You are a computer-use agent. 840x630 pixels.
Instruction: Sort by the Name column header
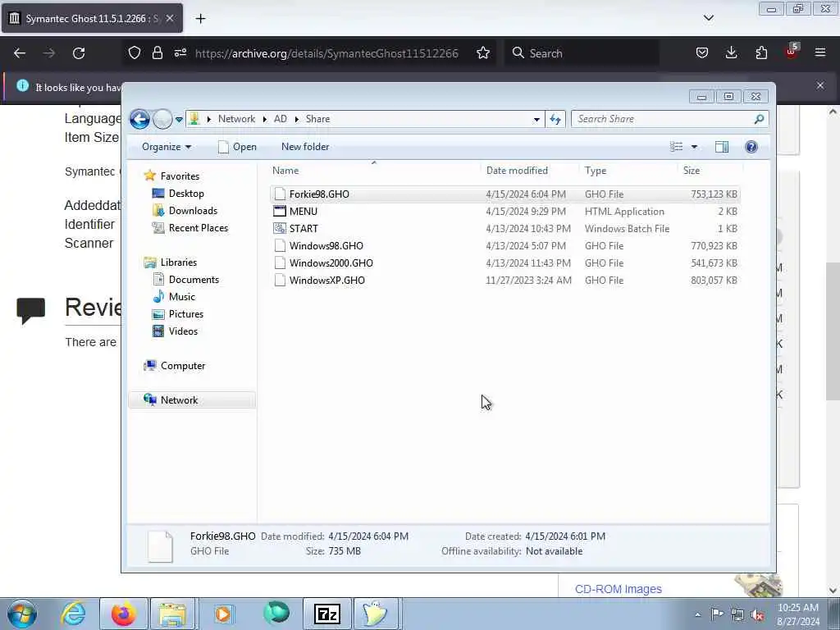pos(374,171)
